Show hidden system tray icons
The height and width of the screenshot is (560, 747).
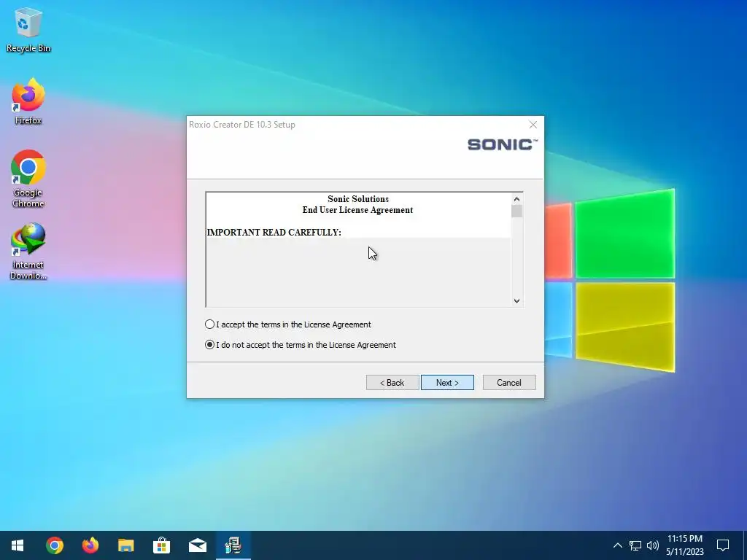pyautogui.click(x=617, y=545)
